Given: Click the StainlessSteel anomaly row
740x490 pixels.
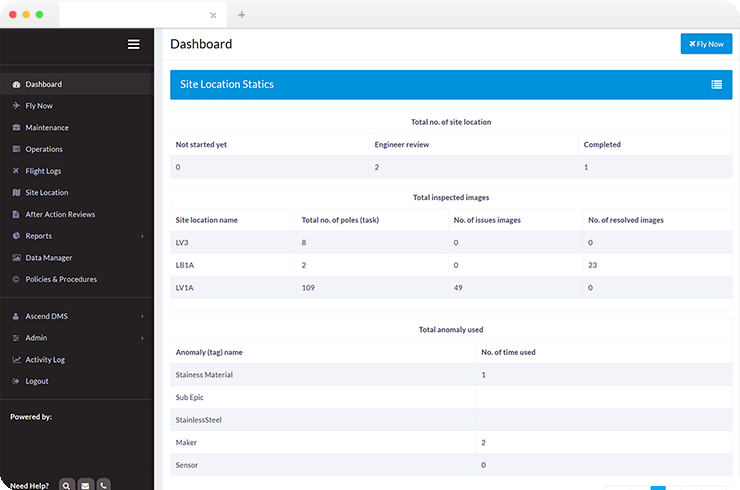Looking at the screenshot, I should 451,420.
